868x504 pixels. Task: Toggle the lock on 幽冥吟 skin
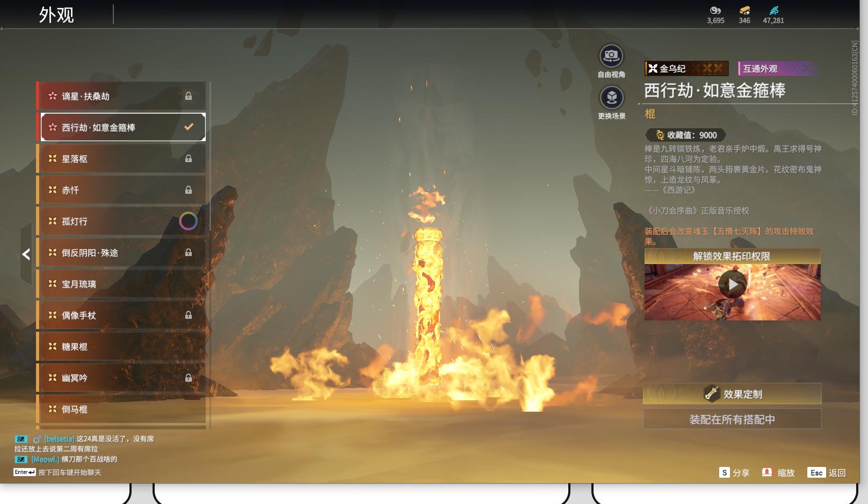pyautogui.click(x=189, y=378)
